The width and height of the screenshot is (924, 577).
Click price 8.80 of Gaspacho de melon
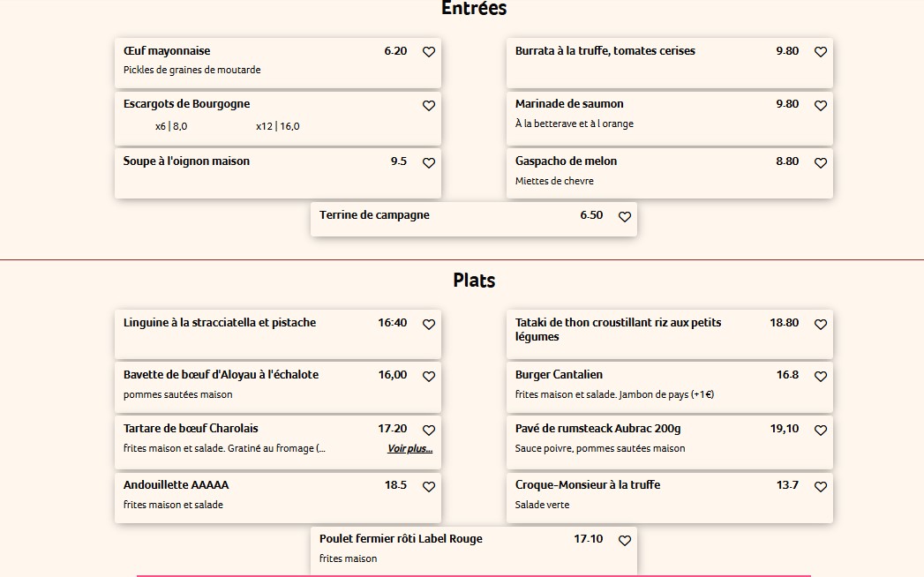pos(786,161)
